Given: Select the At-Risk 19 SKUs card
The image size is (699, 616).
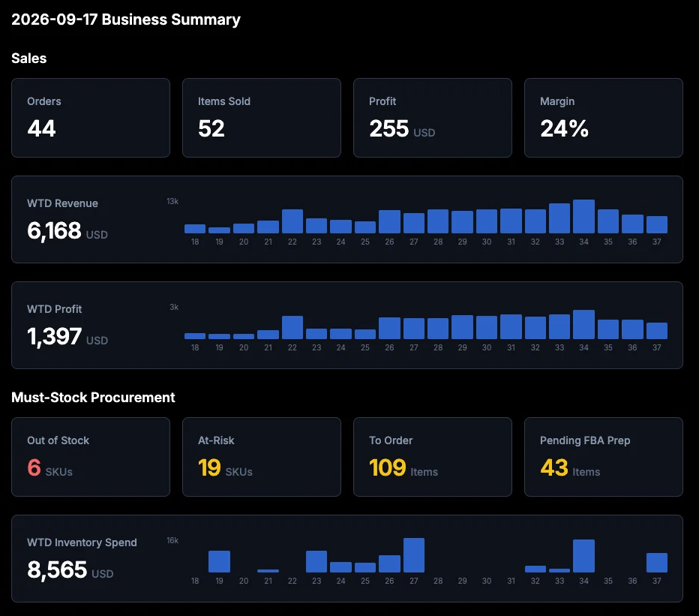Looking at the screenshot, I should [262, 457].
